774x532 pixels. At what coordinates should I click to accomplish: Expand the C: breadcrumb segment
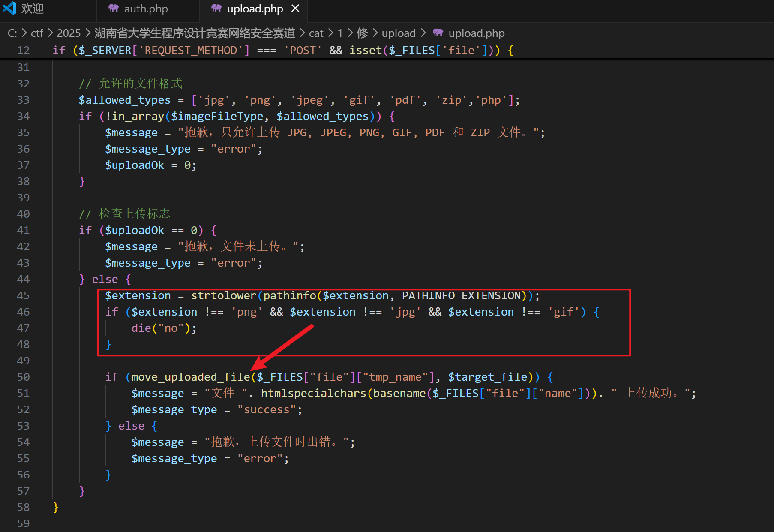point(12,33)
